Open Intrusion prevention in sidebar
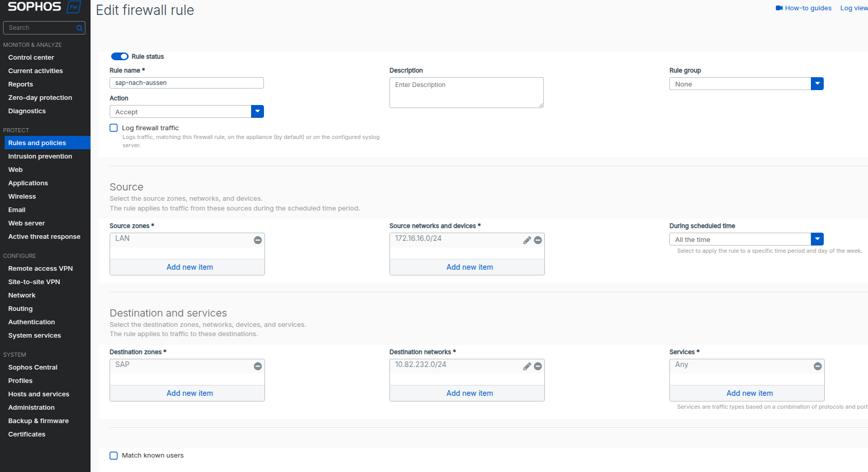Viewport: 868px width, 472px height. click(40, 156)
